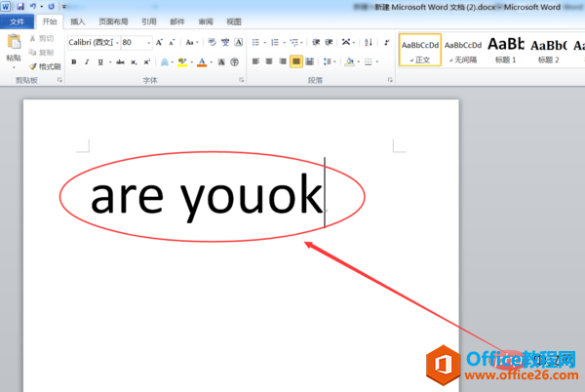
Task: Toggle Italic formatting
Action: 88,61
